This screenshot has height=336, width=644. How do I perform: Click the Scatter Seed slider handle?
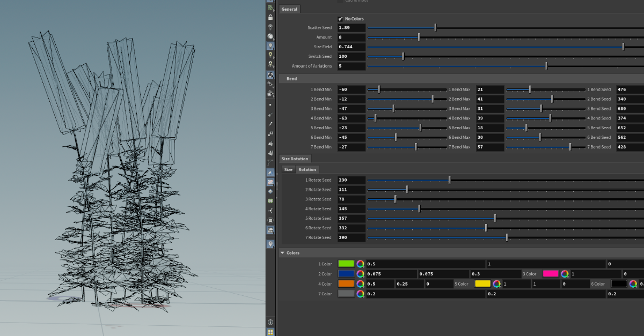435,27
